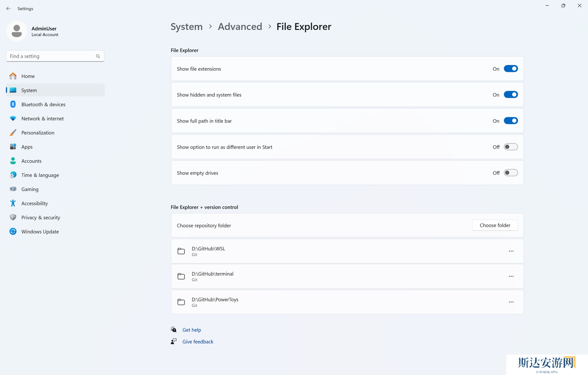
Task: Select the Privacy & security shield icon
Action: pyautogui.click(x=13, y=217)
